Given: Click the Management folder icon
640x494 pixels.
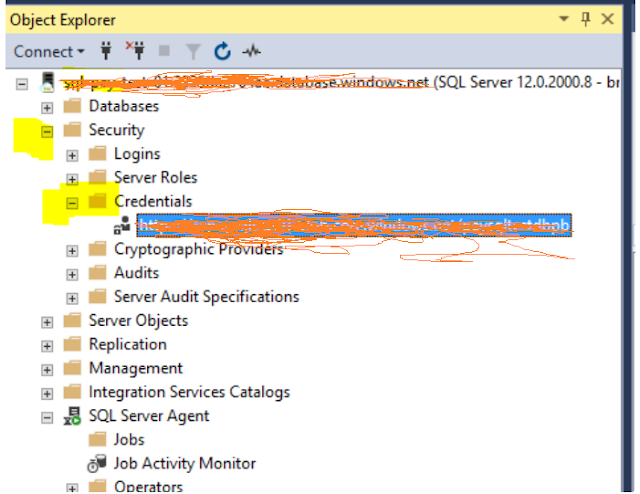Looking at the screenshot, I should click(x=73, y=368).
